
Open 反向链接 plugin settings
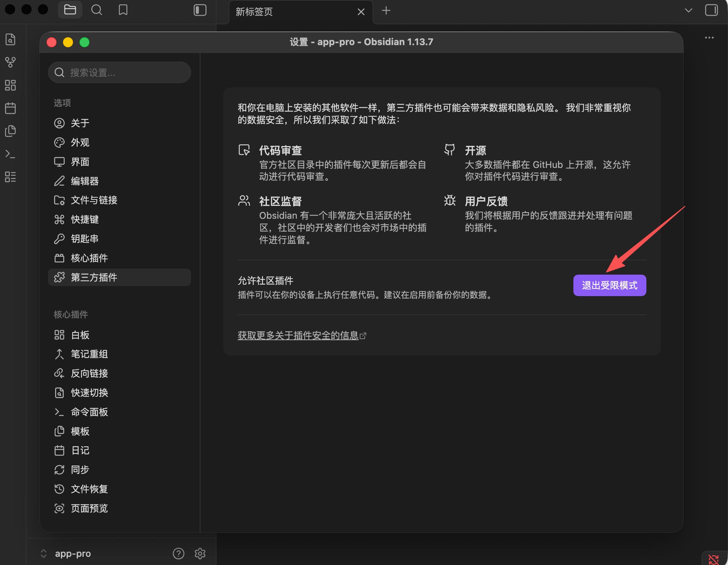120,373
